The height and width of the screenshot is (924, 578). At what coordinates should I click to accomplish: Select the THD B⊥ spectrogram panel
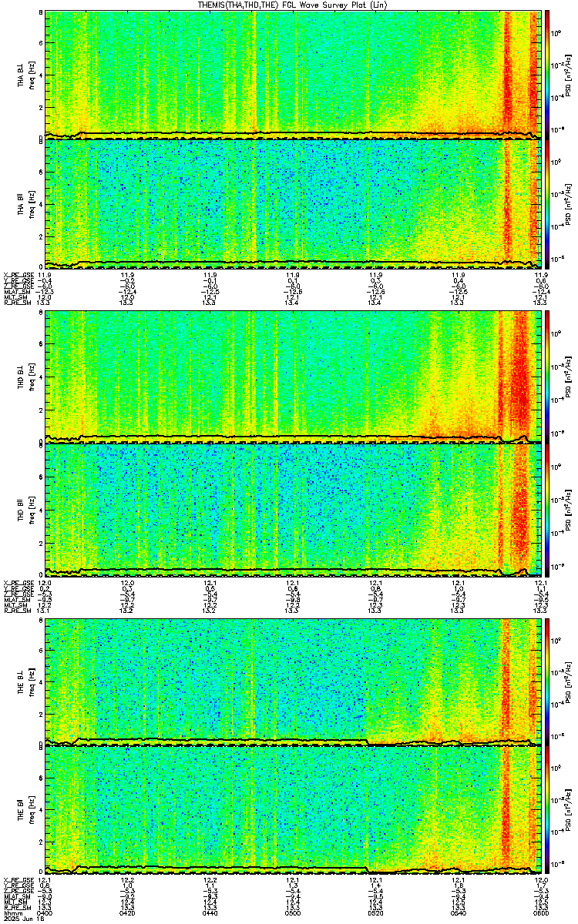pos(292,377)
